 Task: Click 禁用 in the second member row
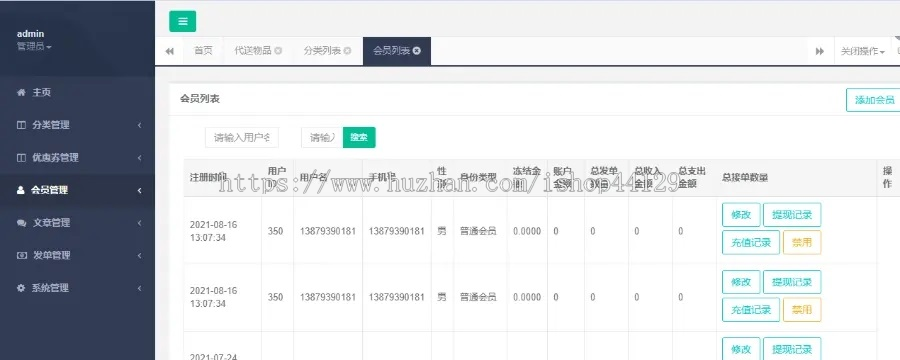(x=802, y=309)
